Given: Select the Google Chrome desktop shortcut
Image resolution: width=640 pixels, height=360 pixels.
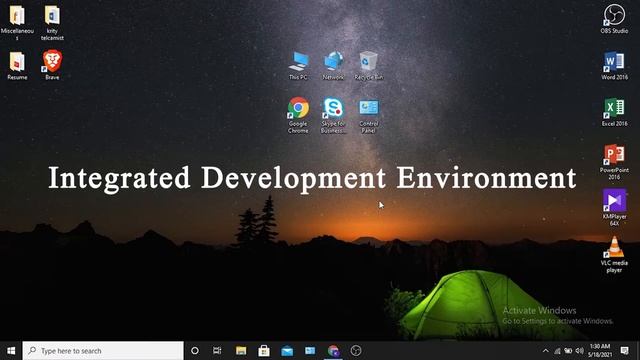Looking at the screenshot, I should (x=298, y=115).
